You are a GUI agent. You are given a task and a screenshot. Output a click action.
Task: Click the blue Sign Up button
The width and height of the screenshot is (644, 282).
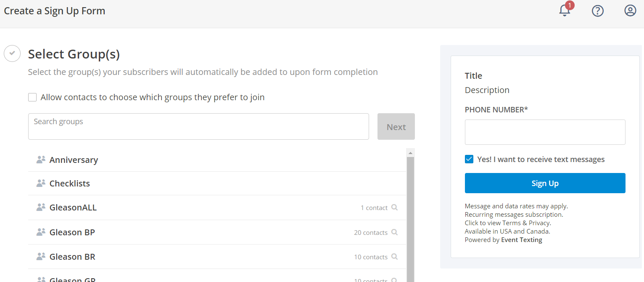tap(545, 183)
